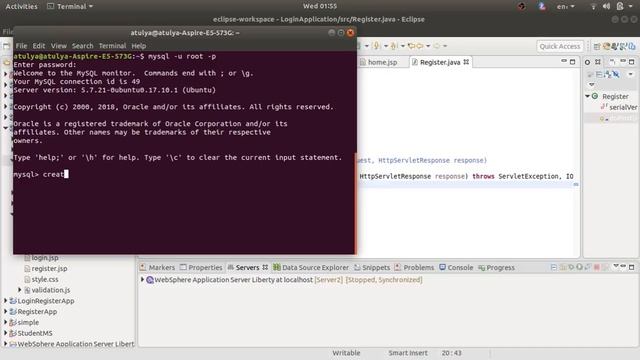Open the Problems tab

pyautogui.click(x=414, y=268)
